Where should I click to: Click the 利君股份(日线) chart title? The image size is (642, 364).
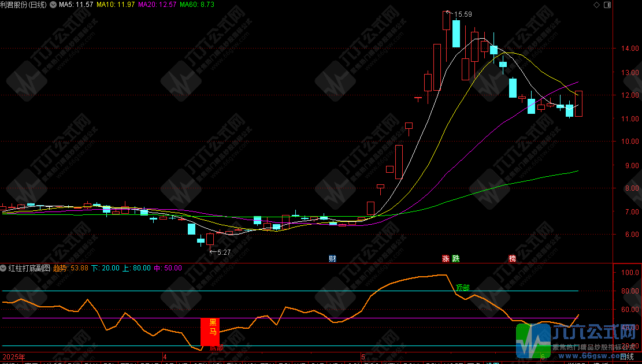click(24, 5)
